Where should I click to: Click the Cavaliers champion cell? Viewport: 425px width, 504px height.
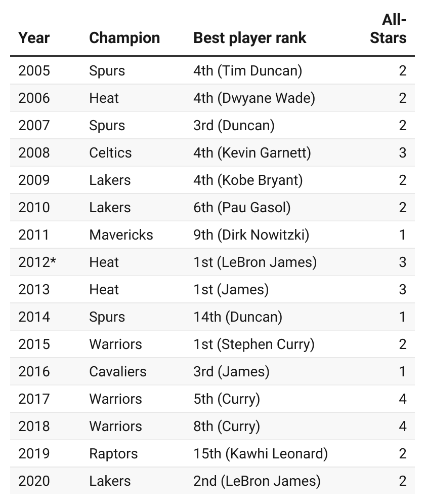(x=118, y=371)
